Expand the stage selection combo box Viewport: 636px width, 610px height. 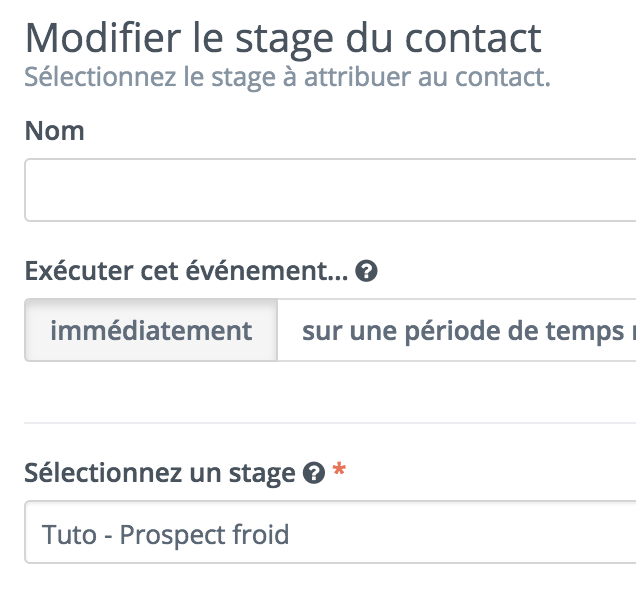click(x=330, y=532)
